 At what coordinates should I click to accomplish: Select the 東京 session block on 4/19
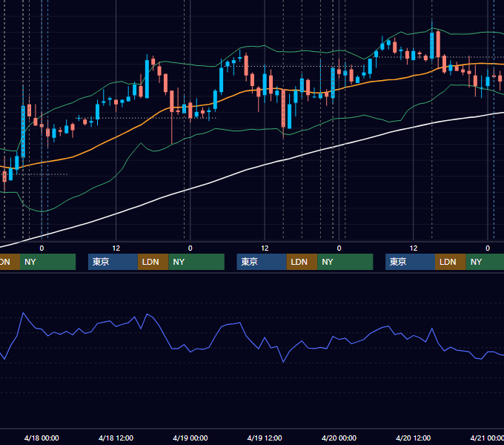coord(262,262)
